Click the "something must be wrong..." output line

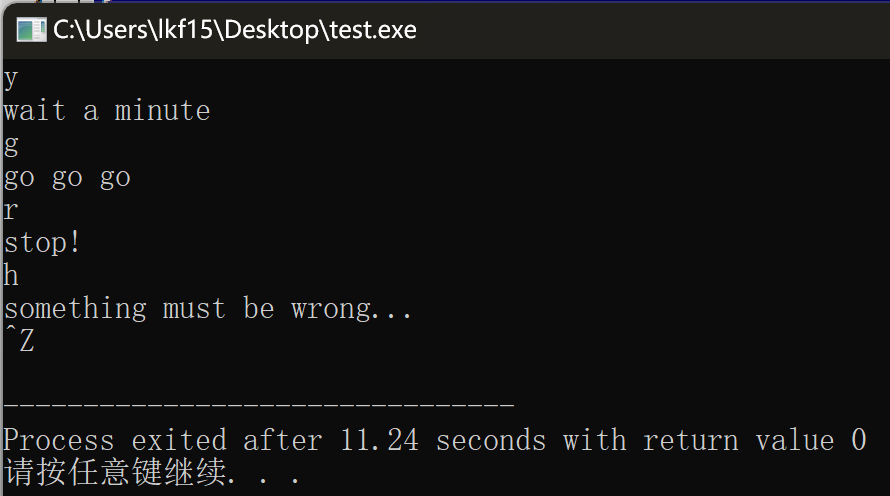point(208,309)
